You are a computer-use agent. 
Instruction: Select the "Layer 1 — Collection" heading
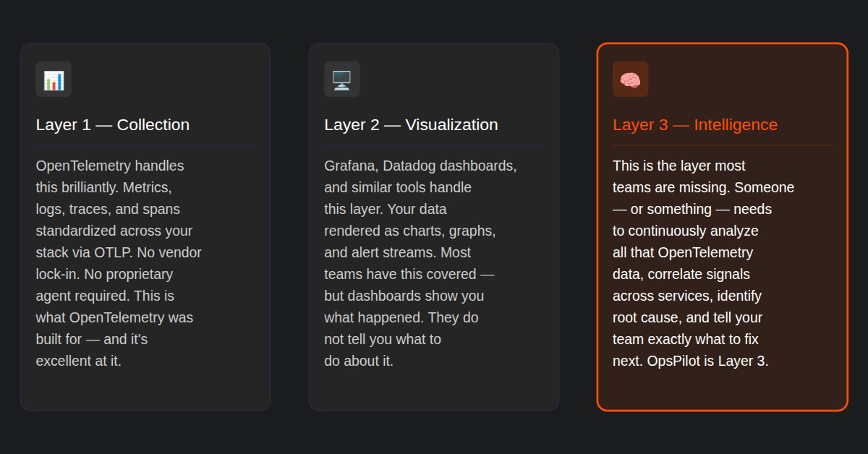pyautogui.click(x=113, y=125)
